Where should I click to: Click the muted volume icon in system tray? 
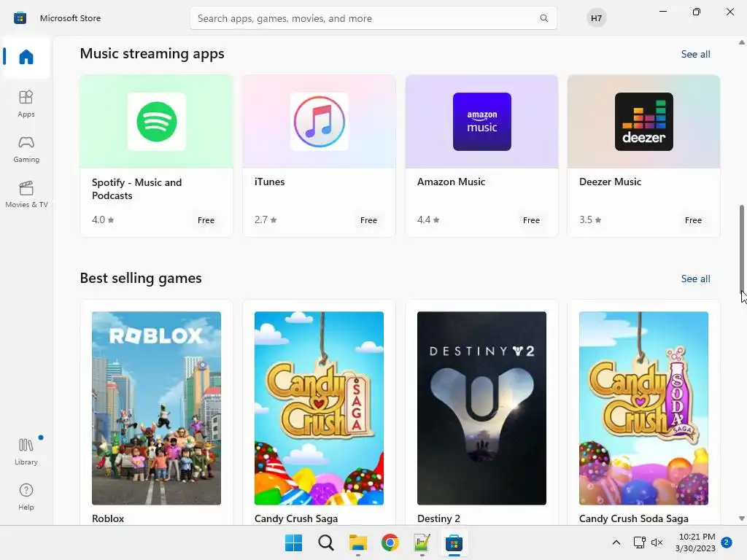657,542
